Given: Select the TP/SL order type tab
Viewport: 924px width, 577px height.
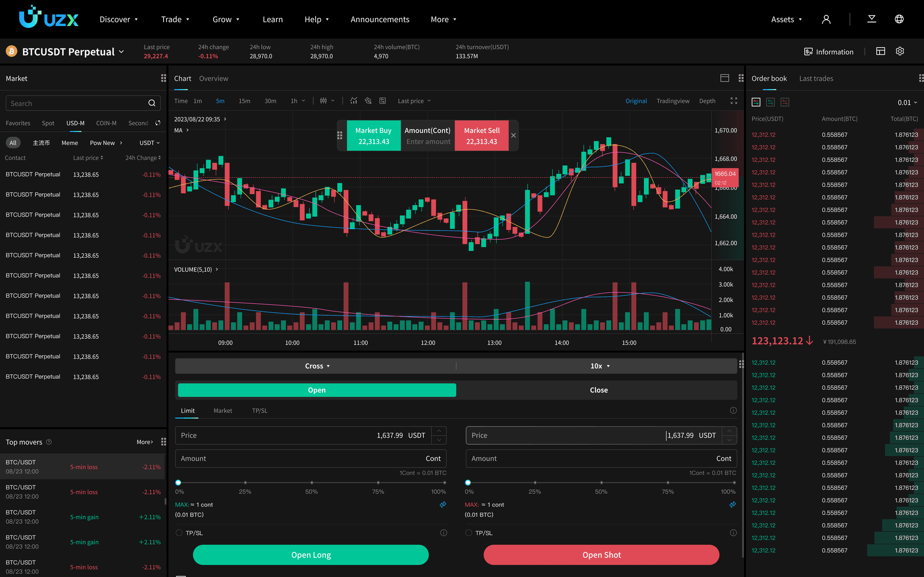Looking at the screenshot, I should tap(259, 410).
